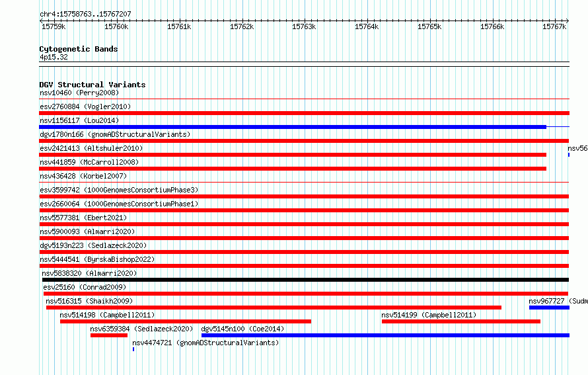Select the blue nsv1156117 (Lou2014) bar
The height and width of the screenshot is (375, 588).
coord(293,127)
